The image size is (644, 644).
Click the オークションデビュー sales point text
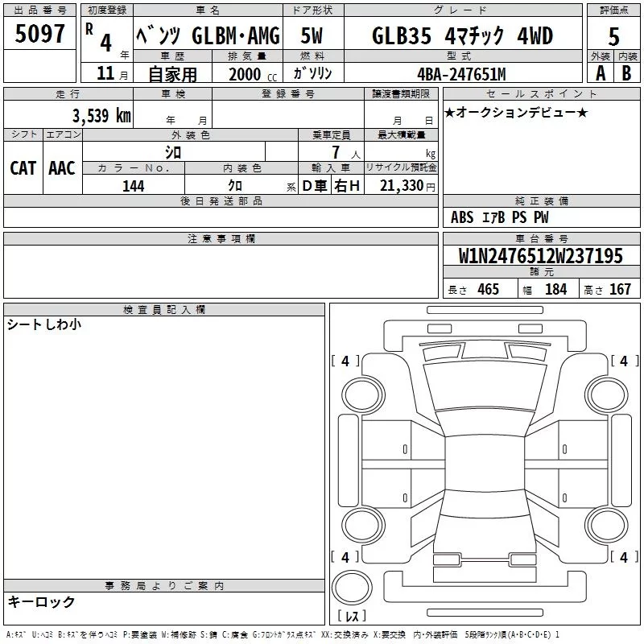516,112
